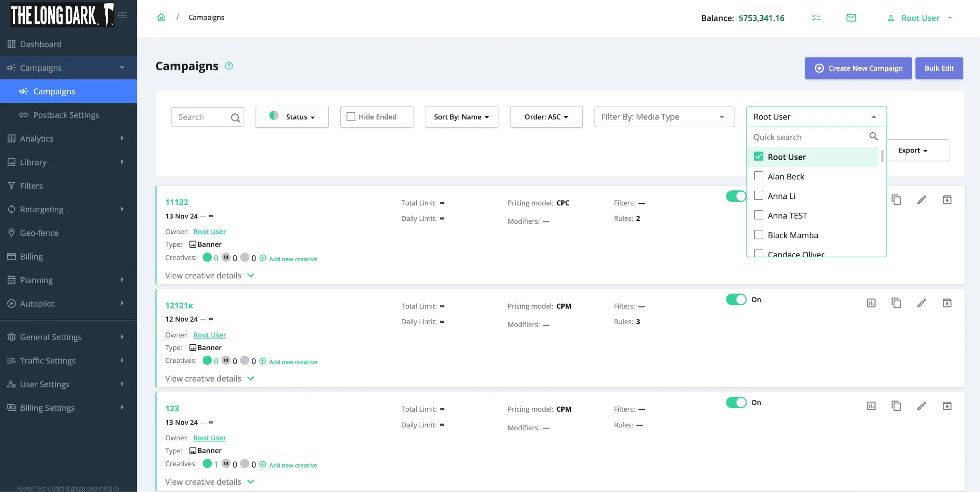Screen dimensions: 980x492
Task: Expand the Traffic Settings sidebar menu
Action: [x=68, y=361]
